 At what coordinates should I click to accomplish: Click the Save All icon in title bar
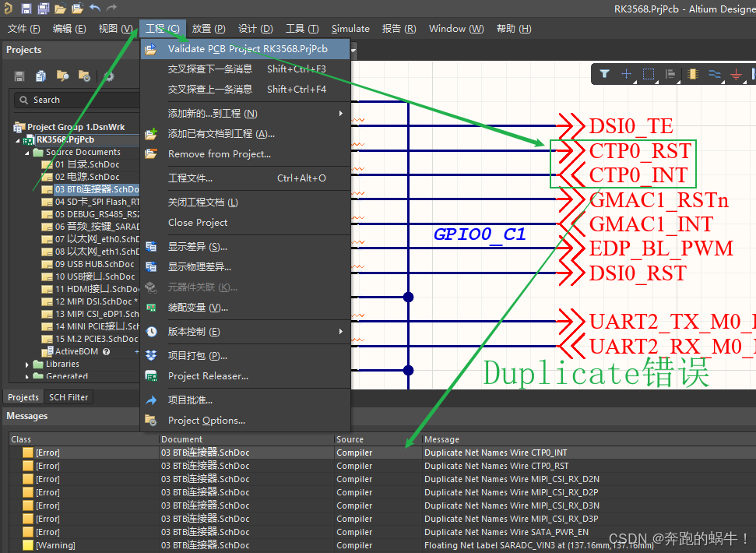pyautogui.click(x=44, y=9)
